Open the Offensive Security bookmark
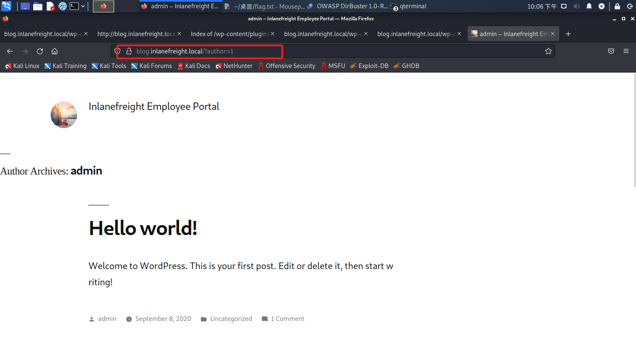The image size is (636, 364). (287, 66)
